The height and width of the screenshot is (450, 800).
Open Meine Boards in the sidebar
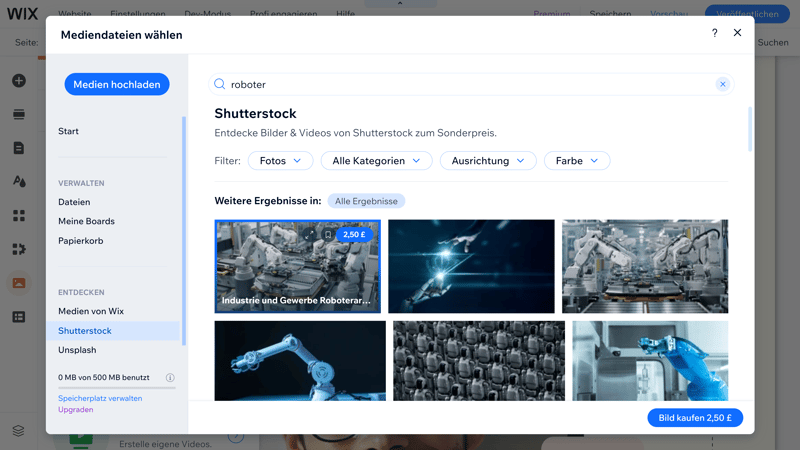[86, 221]
